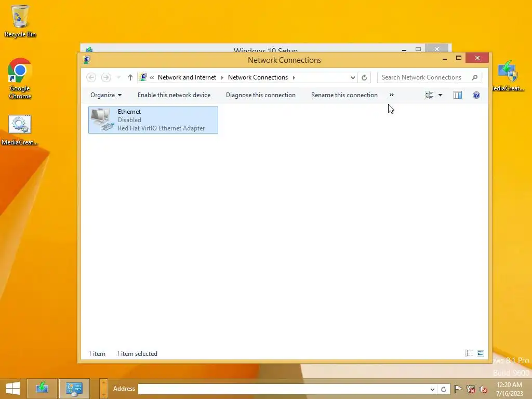The width and height of the screenshot is (532, 399).
Task: Open Help with the question mark icon
Action: [476, 95]
